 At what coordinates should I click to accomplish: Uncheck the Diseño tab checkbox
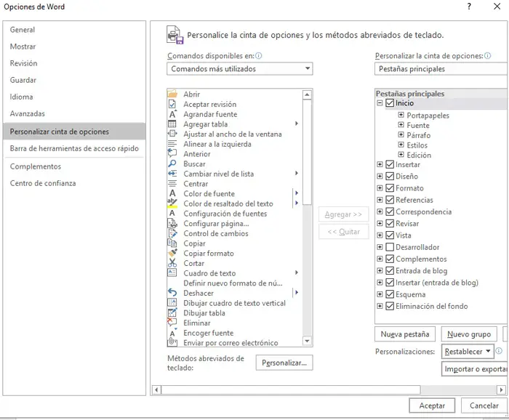[x=390, y=176]
